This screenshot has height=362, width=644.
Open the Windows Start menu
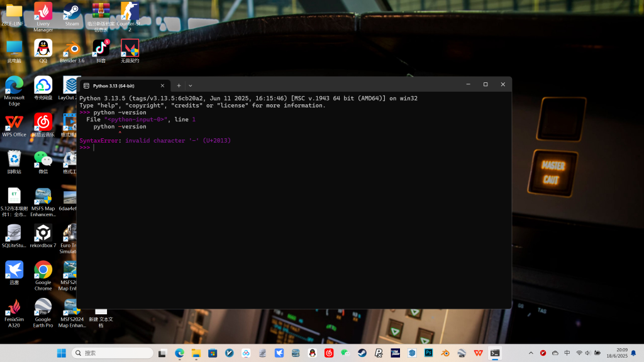(x=62, y=353)
